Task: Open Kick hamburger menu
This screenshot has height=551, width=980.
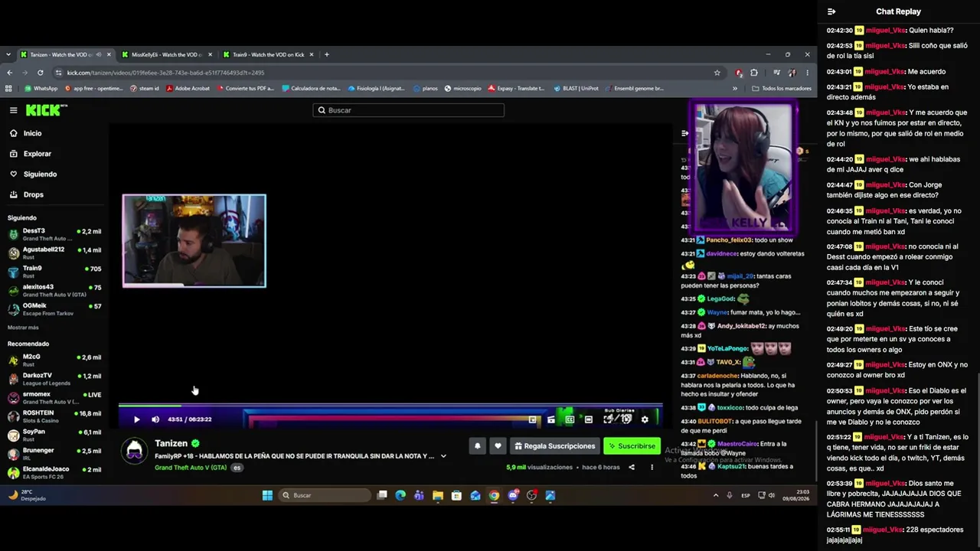Action: point(13,110)
